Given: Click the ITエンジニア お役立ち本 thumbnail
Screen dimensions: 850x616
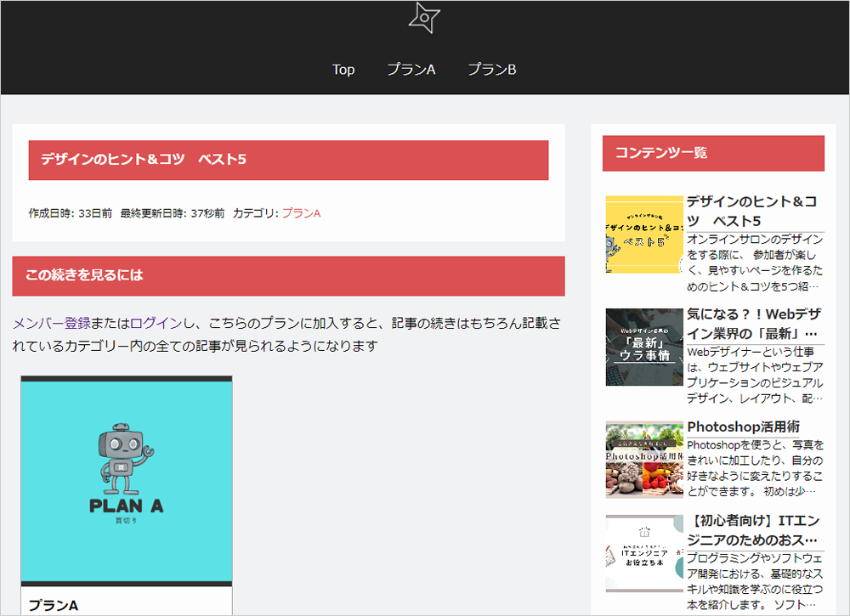Looking at the screenshot, I should pos(643,553).
